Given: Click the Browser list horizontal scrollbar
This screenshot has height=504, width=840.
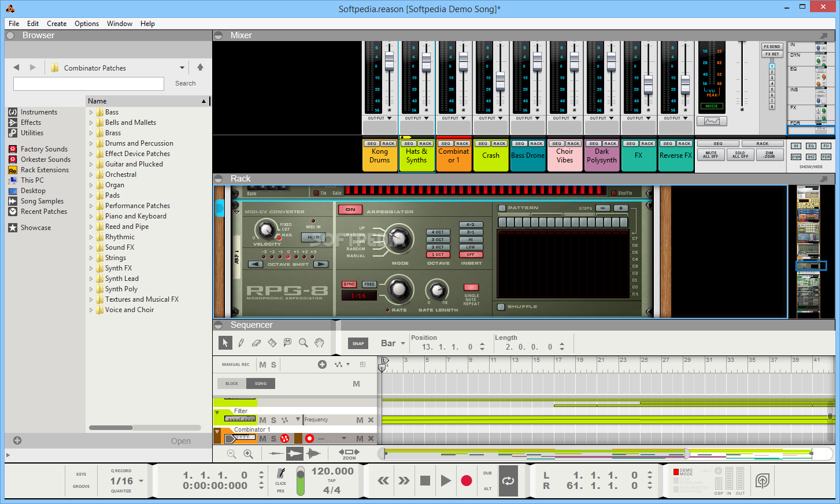Looking at the screenshot, I should click(x=111, y=428).
